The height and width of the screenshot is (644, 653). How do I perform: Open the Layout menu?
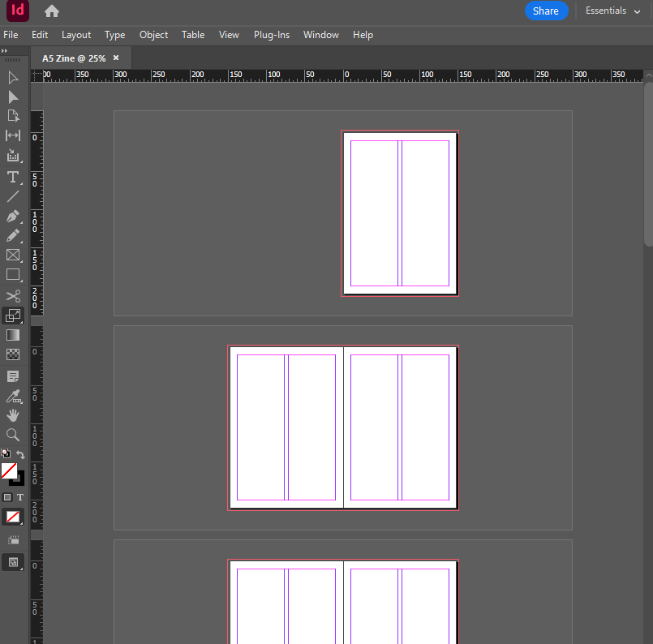(76, 35)
